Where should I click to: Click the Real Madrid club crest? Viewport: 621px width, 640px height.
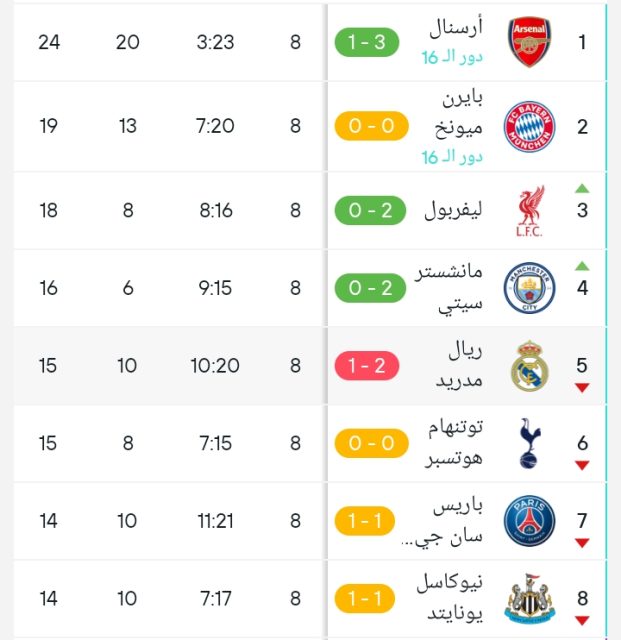tap(528, 366)
